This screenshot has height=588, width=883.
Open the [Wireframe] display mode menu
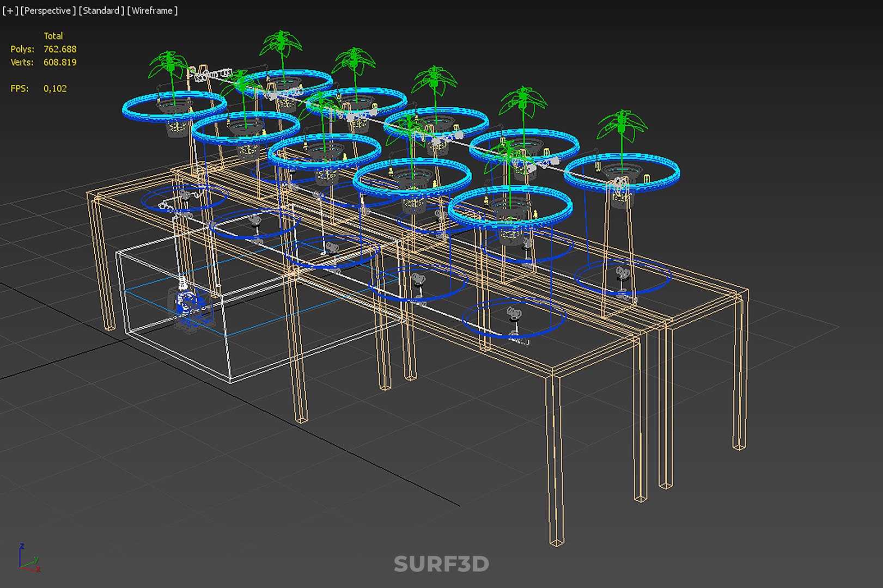(153, 10)
